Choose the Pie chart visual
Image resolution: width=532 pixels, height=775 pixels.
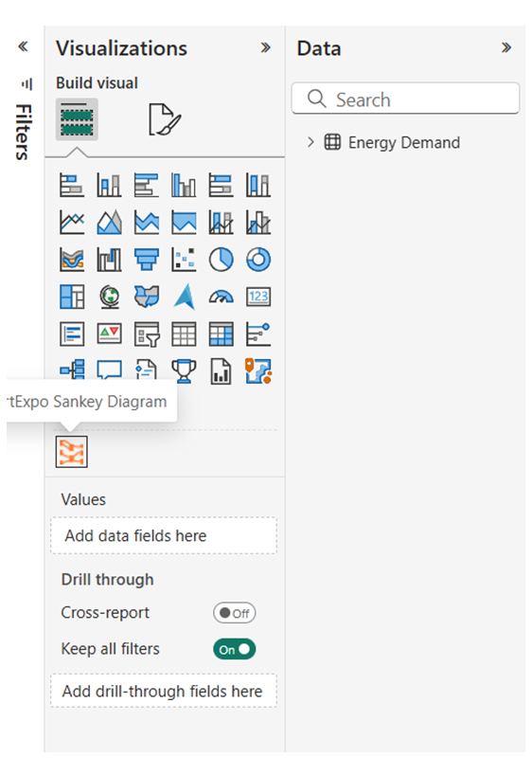(x=221, y=260)
